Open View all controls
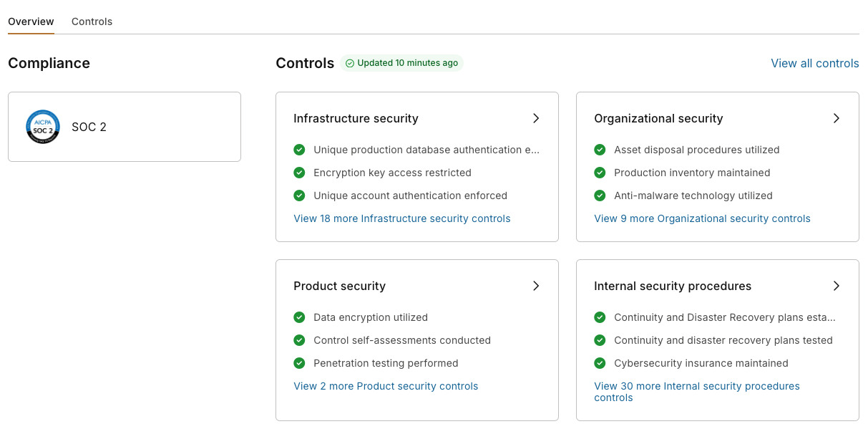 (814, 63)
